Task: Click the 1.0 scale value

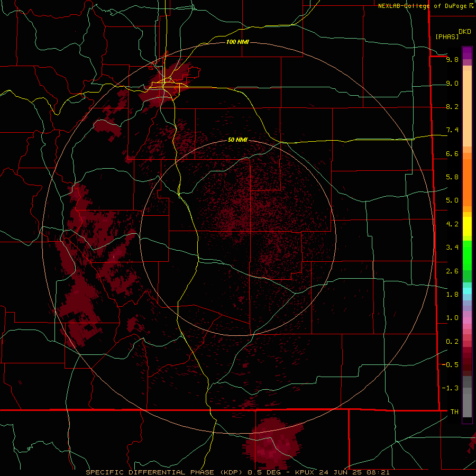Action: [452, 318]
